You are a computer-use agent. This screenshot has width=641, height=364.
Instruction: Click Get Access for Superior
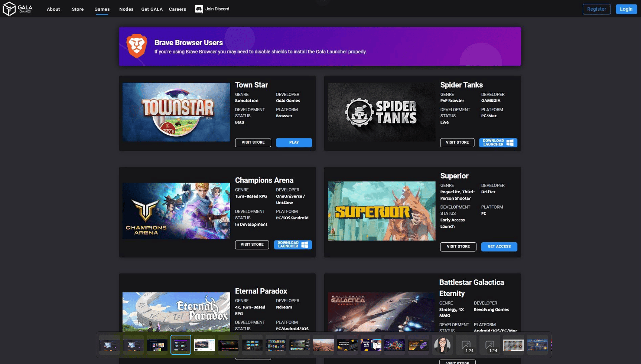[x=499, y=246]
